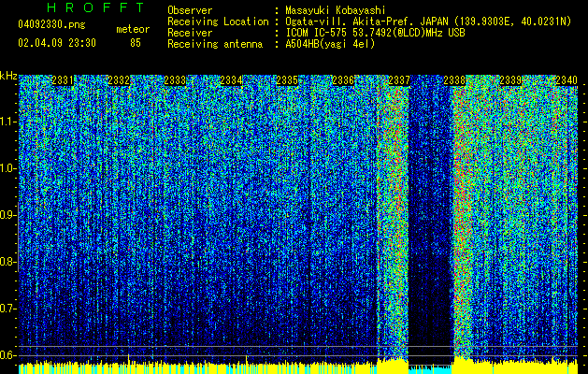The height and width of the screenshot is (374, 588).
Task: Click the time marker 2333
Action: click(175, 80)
